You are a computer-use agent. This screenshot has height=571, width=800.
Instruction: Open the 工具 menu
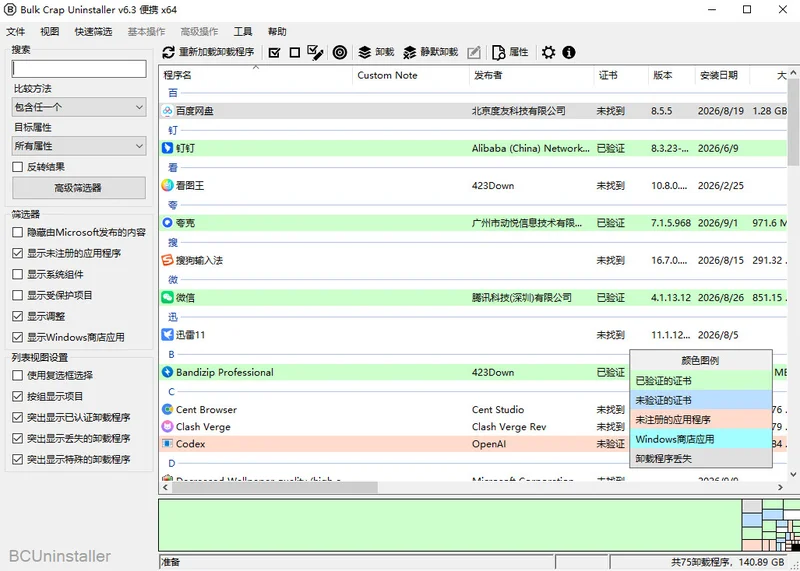[243, 32]
